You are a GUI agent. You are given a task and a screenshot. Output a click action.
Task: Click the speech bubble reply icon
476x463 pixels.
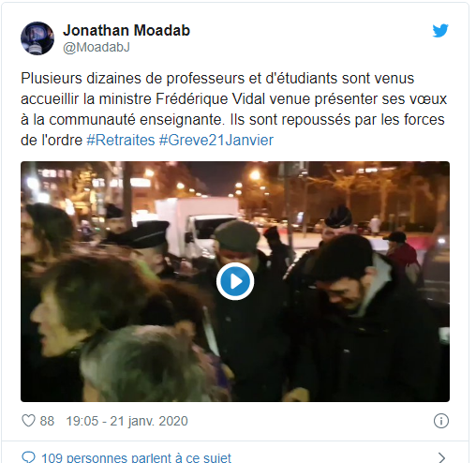[28, 457]
